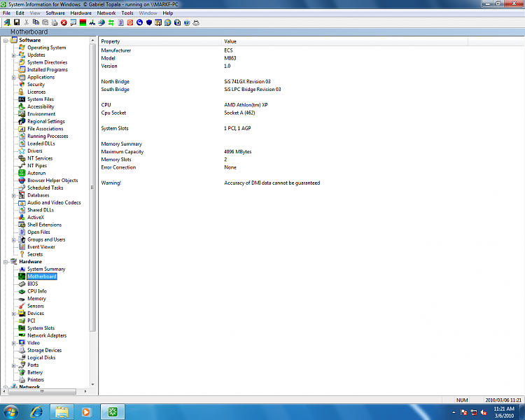The height and width of the screenshot is (420, 525).
Task: Open Windows Explorer folder in taskbar
Action: tap(62, 412)
